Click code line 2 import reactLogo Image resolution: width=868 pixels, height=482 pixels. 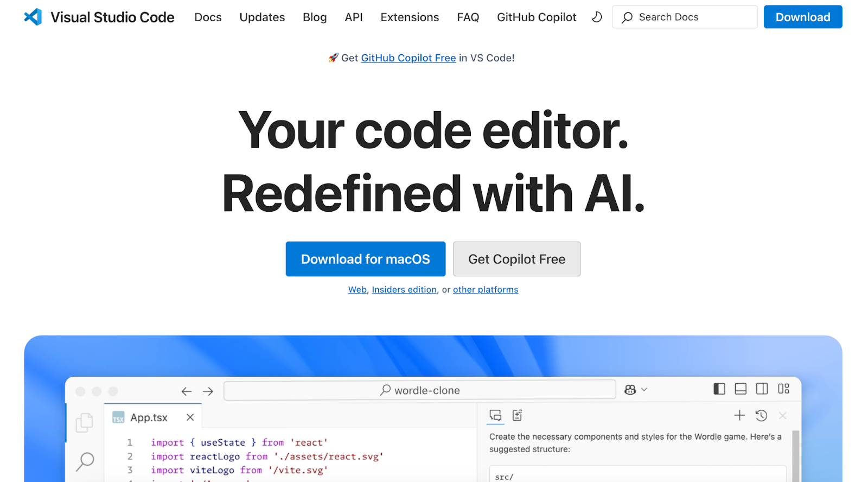(x=267, y=456)
